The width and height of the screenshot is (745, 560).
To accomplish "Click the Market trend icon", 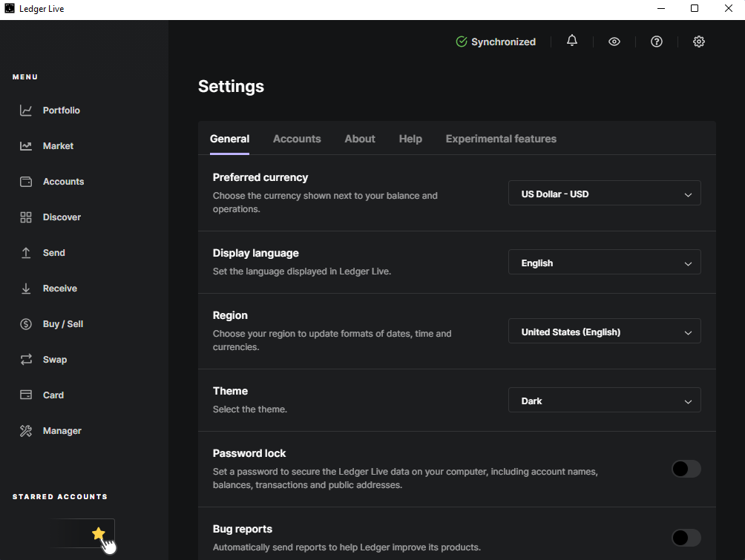I will (26, 146).
